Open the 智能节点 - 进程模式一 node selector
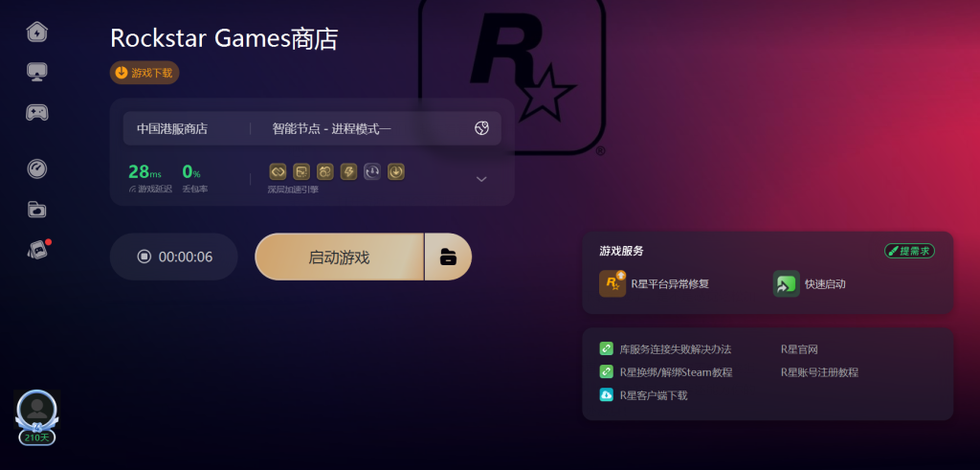 click(332, 129)
